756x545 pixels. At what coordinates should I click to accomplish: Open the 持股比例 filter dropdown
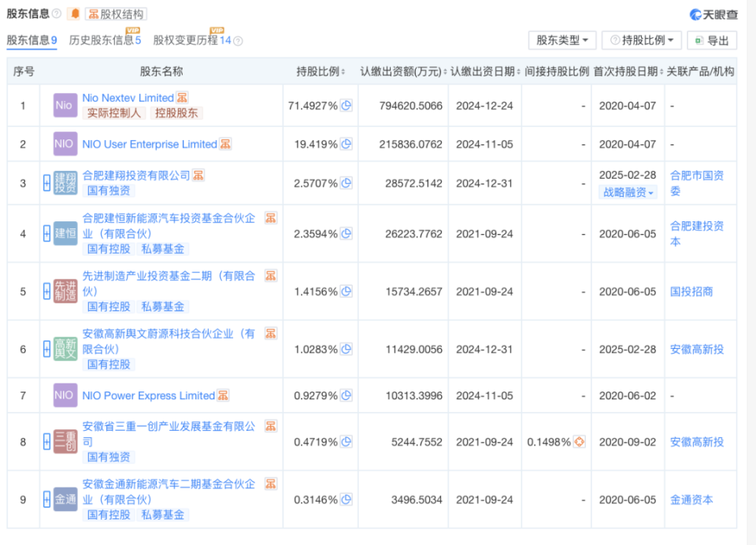point(642,40)
